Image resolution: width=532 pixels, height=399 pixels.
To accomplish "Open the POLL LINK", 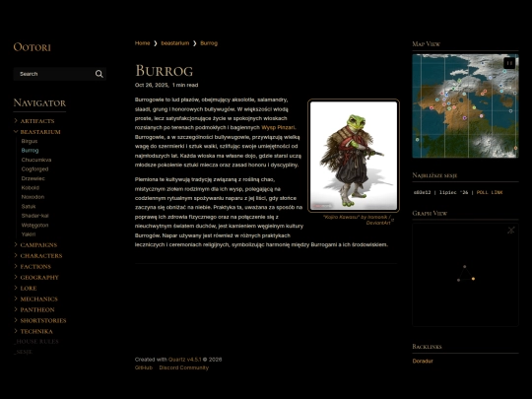I will tap(490, 192).
